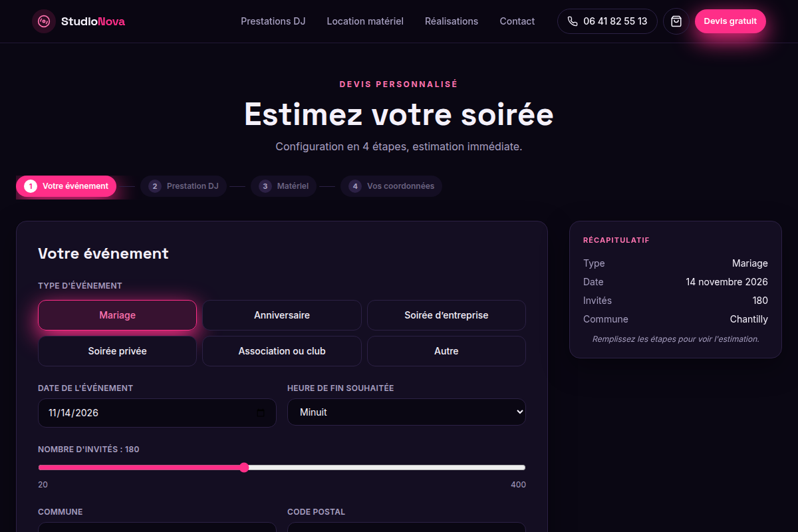Image resolution: width=798 pixels, height=532 pixels.
Task: Click the 'Remplissez les étapes' hint text
Action: pos(676,339)
